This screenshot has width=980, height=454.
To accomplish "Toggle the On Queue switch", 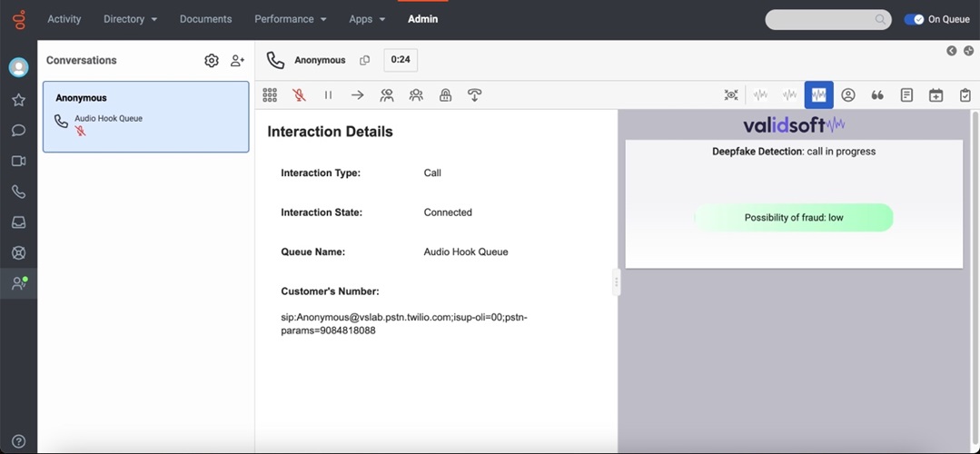I will point(914,19).
